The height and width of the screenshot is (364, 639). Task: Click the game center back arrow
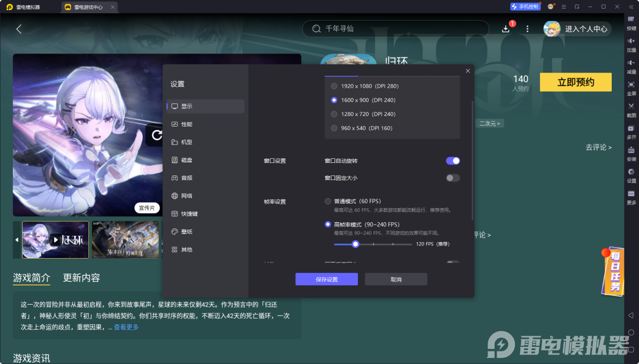(x=19, y=29)
